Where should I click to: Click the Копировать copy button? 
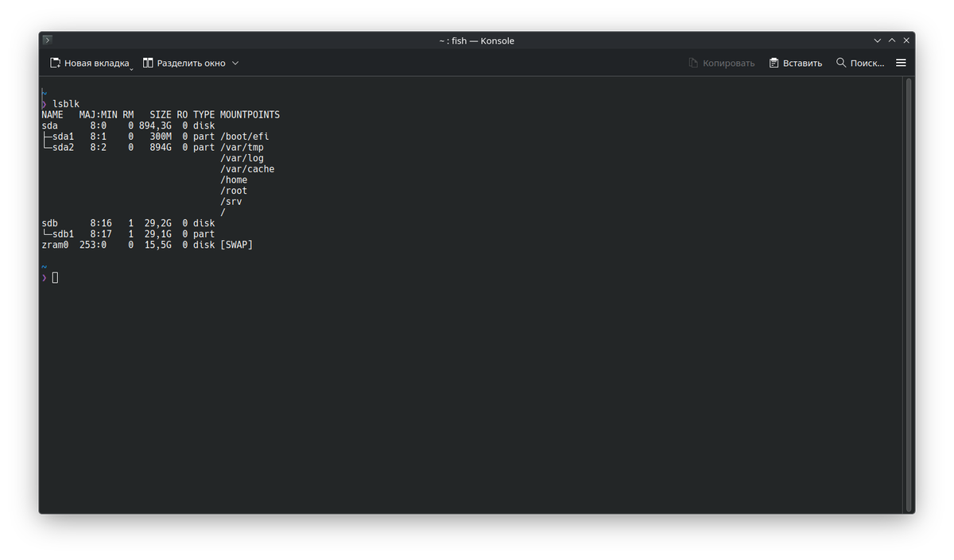[x=722, y=63]
